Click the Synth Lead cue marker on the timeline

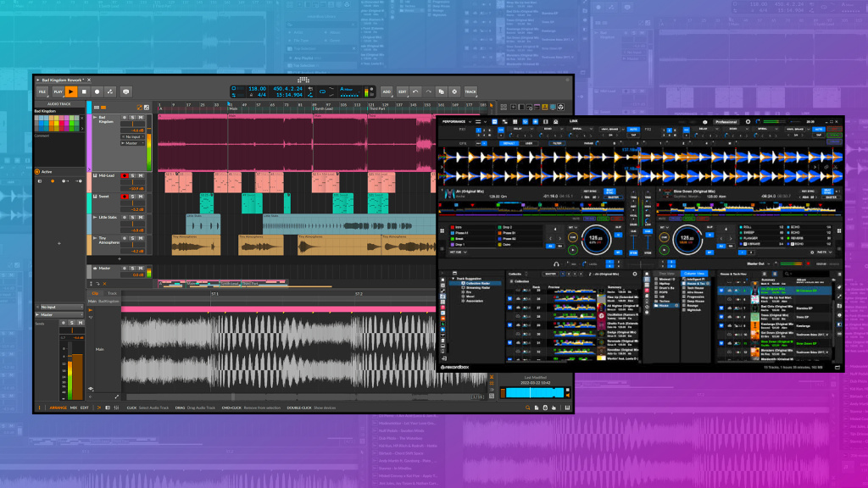[323, 109]
